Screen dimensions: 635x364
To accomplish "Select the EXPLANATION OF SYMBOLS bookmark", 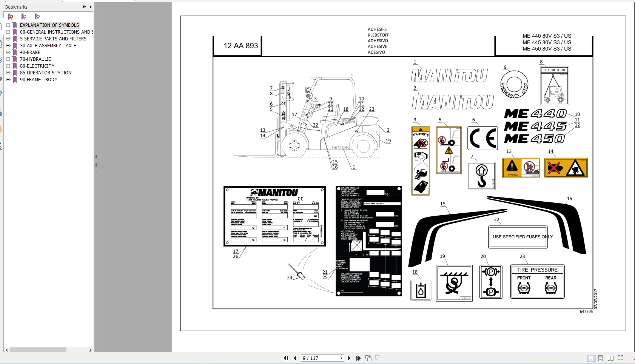I will (49, 25).
